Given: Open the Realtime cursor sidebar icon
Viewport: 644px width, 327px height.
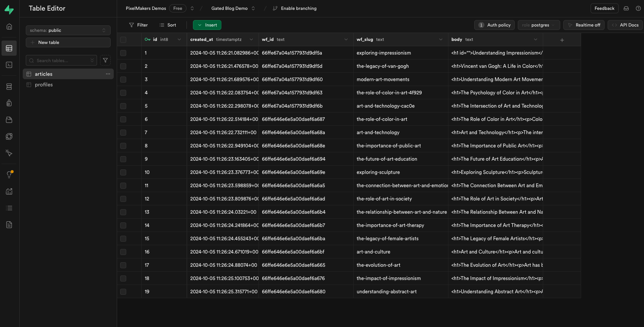Looking at the screenshot, I should click(9, 153).
